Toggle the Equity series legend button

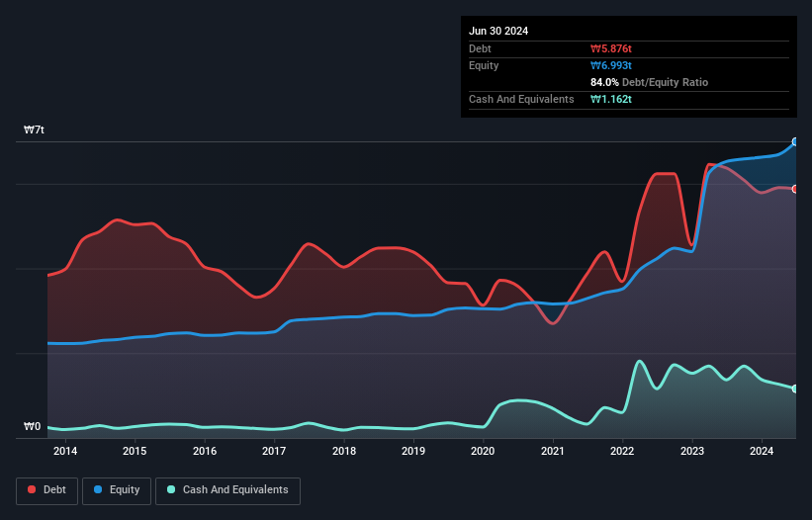coord(117,490)
